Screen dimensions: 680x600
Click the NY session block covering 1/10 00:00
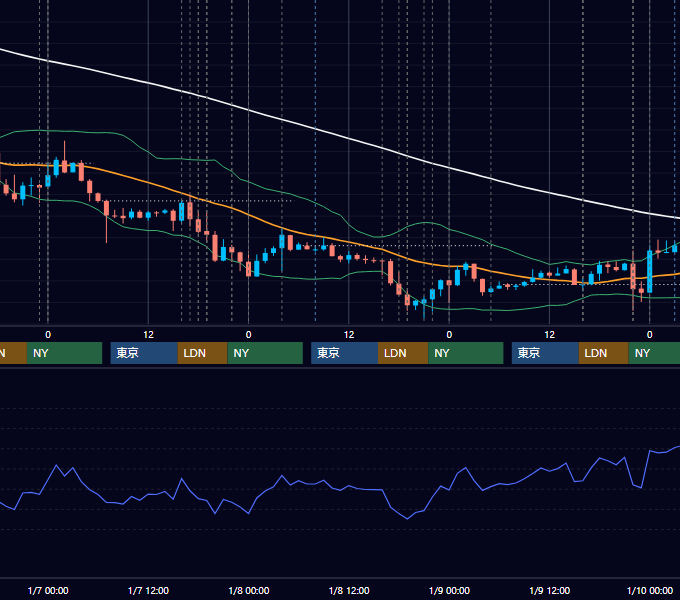tap(654, 353)
